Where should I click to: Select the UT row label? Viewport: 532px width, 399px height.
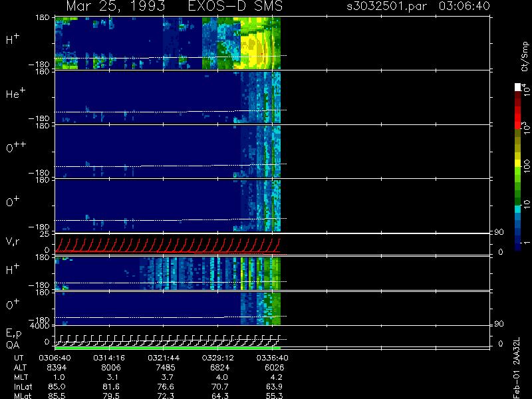point(19,358)
